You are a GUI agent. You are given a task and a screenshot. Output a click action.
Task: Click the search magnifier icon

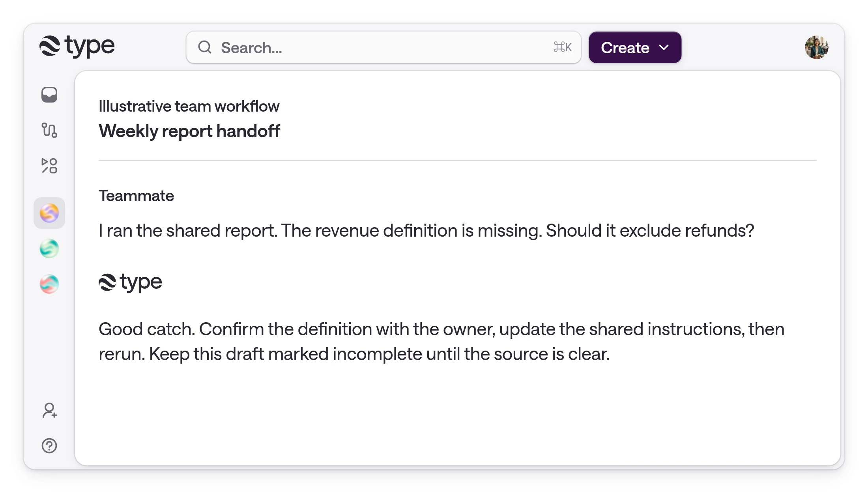click(205, 47)
